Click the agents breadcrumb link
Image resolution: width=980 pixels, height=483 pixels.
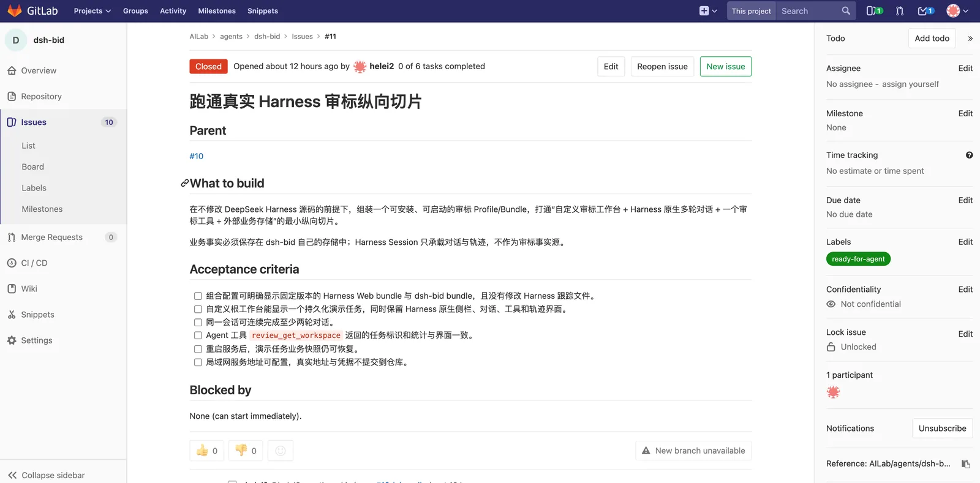232,37
